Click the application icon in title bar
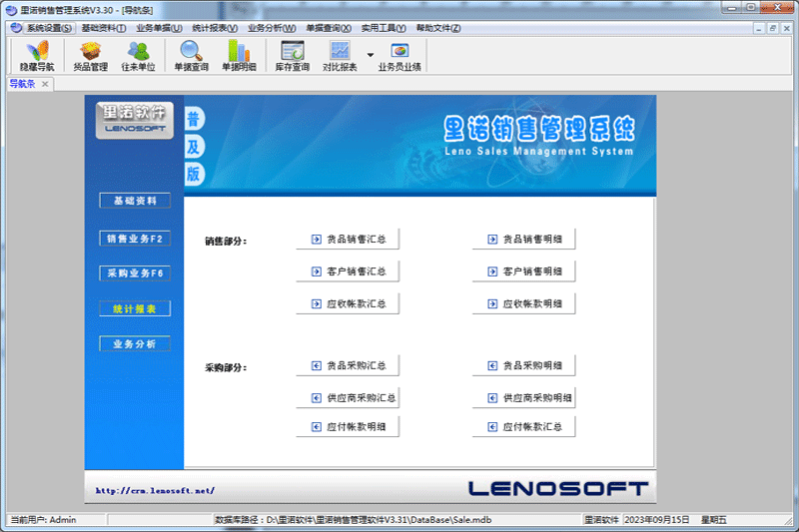This screenshot has width=799, height=532. click(x=11, y=10)
